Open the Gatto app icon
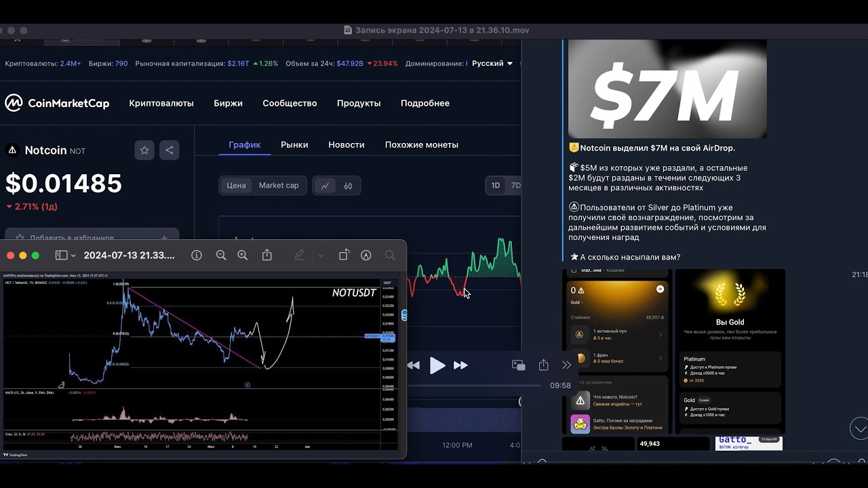 click(580, 424)
